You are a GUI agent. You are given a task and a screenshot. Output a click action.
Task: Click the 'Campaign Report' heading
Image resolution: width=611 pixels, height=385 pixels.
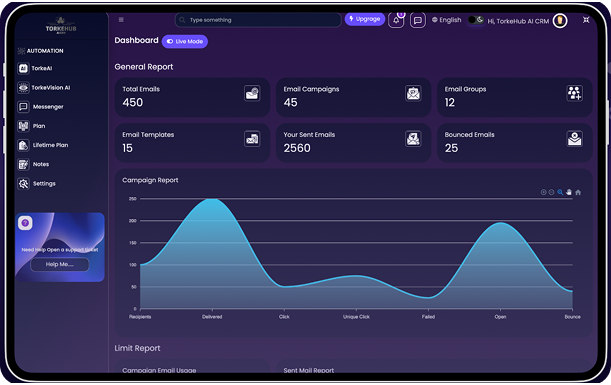(x=150, y=180)
